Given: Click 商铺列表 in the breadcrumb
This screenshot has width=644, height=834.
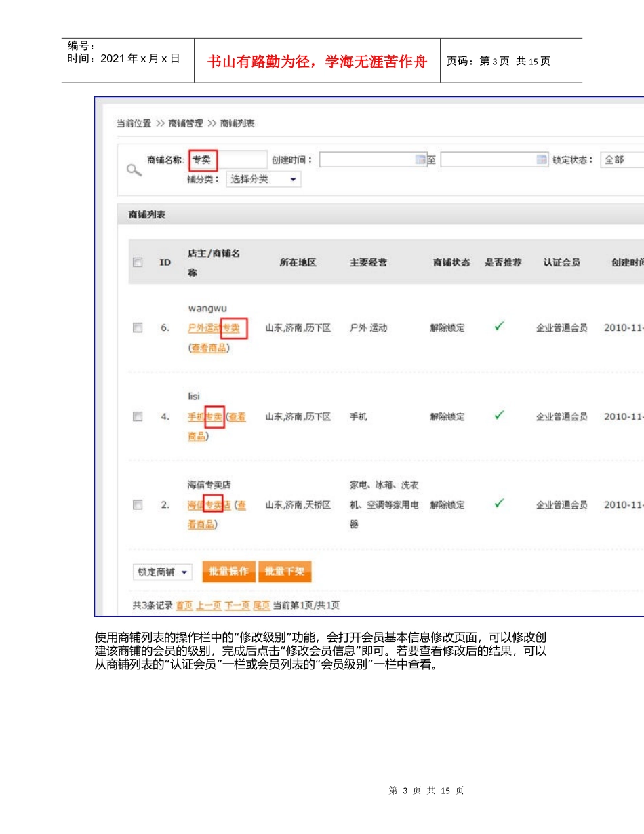Looking at the screenshot, I should click(237, 123).
